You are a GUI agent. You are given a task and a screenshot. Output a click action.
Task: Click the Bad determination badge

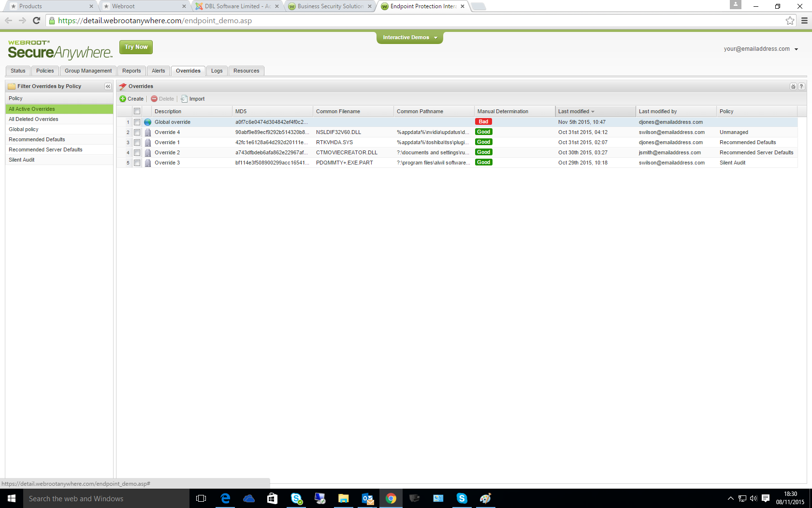(483, 121)
